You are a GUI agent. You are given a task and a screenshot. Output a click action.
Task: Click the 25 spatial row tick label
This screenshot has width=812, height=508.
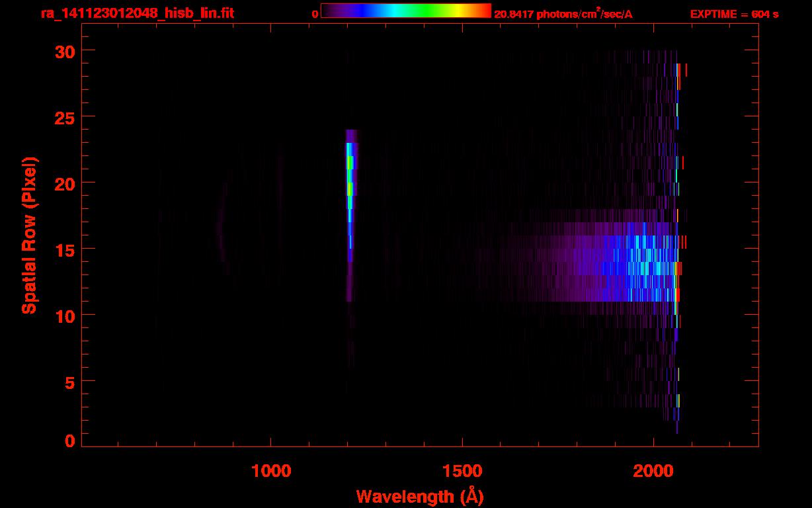(63, 117)
